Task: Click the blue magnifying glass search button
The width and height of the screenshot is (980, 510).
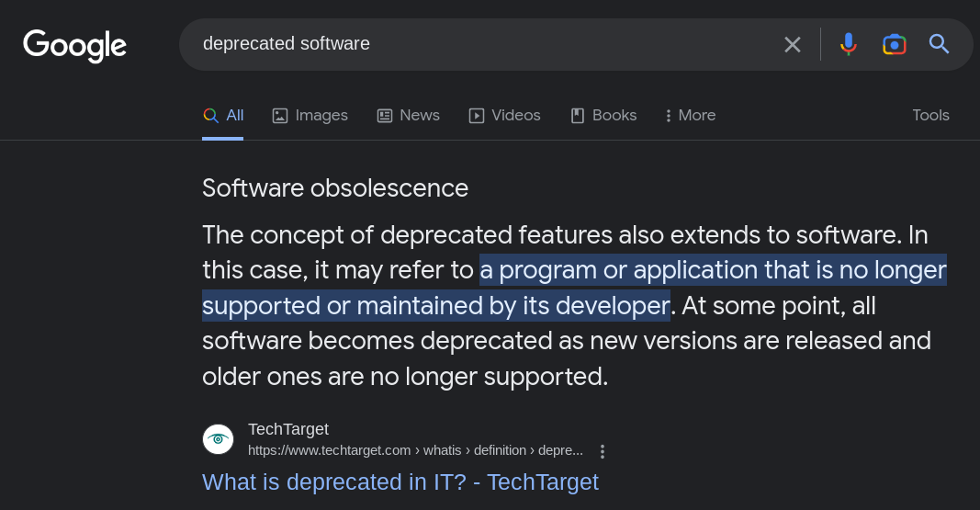Action: (x=939, y=44)
